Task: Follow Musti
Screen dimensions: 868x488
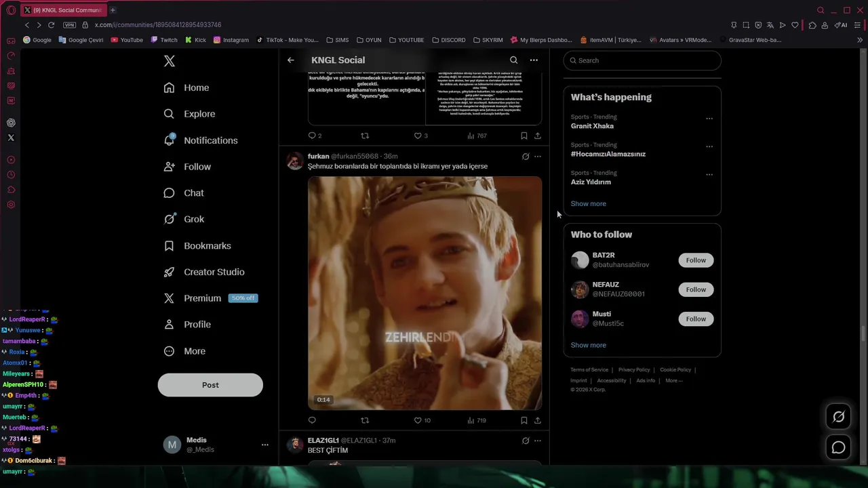Action: [696, 319]
